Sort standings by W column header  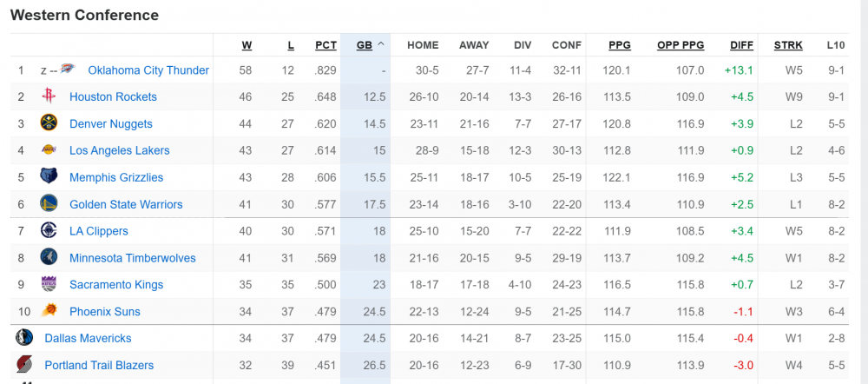tap(247, 45)
